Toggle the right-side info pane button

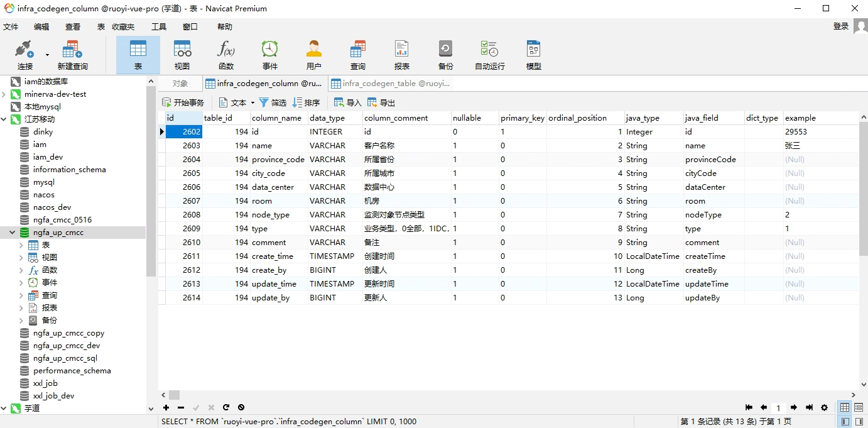click(859, 422)
